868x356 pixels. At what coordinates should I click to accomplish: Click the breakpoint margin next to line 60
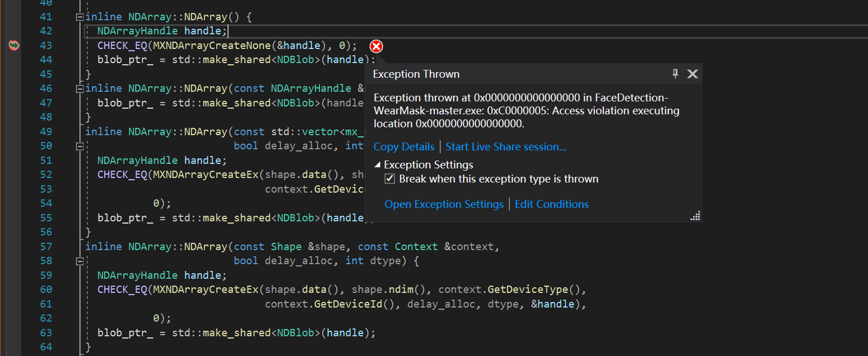[14, 289]
